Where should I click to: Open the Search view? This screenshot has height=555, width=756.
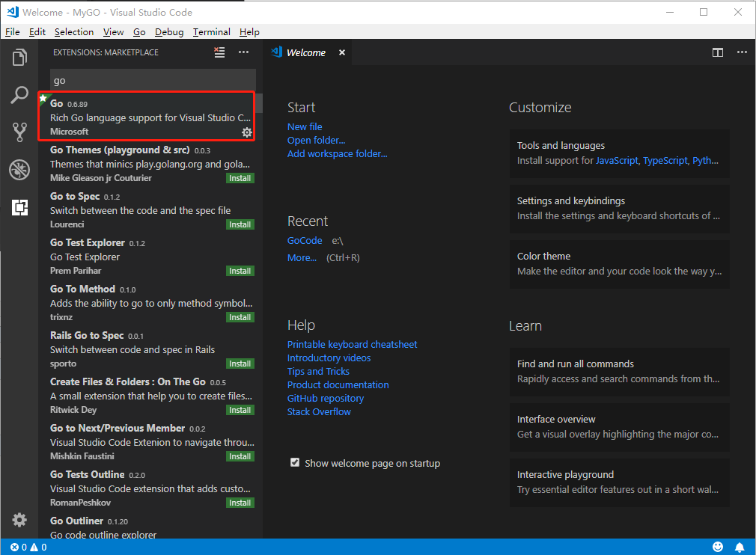pos(19,95)
